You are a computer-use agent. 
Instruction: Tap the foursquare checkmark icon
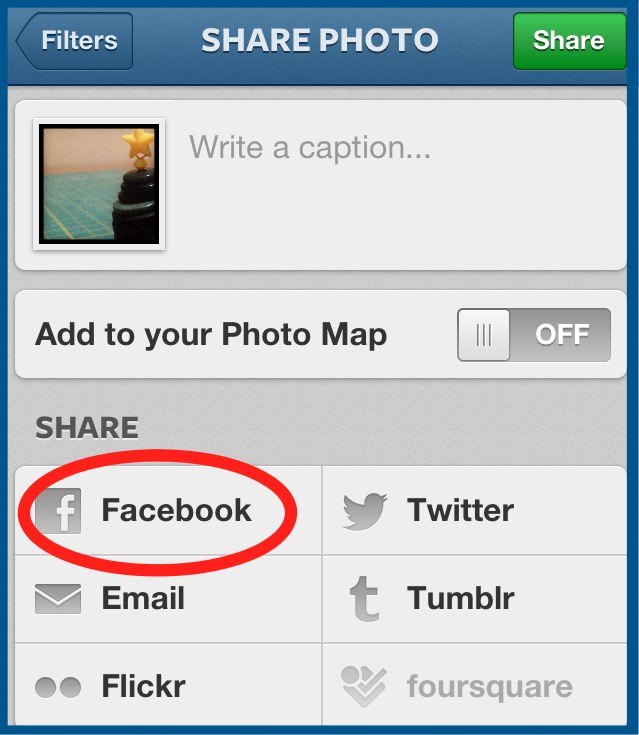point(364,686)
